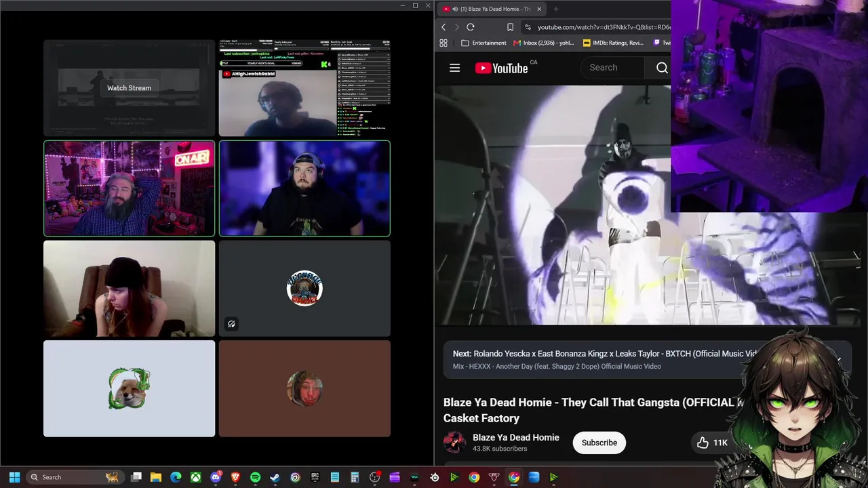Go forward in the browser
Image resolution: width=868 pixels, height=488 pixels.
click(x=457, y=27)
